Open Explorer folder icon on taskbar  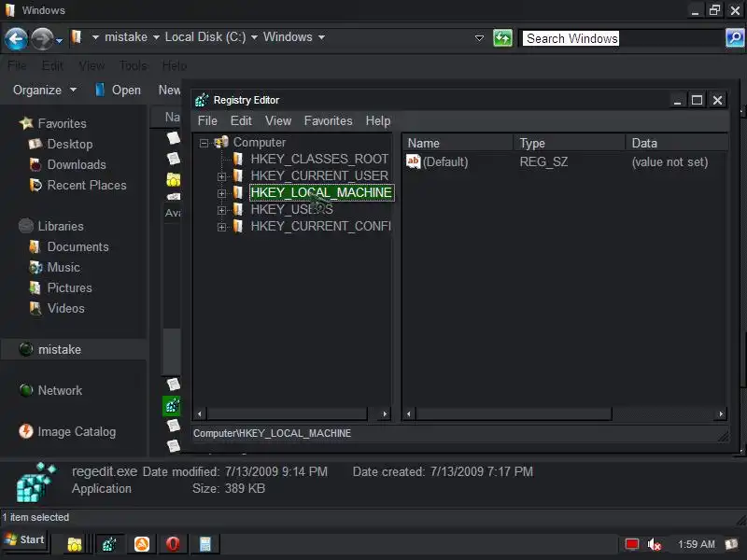pyautogui.click(x=75, y=544)
